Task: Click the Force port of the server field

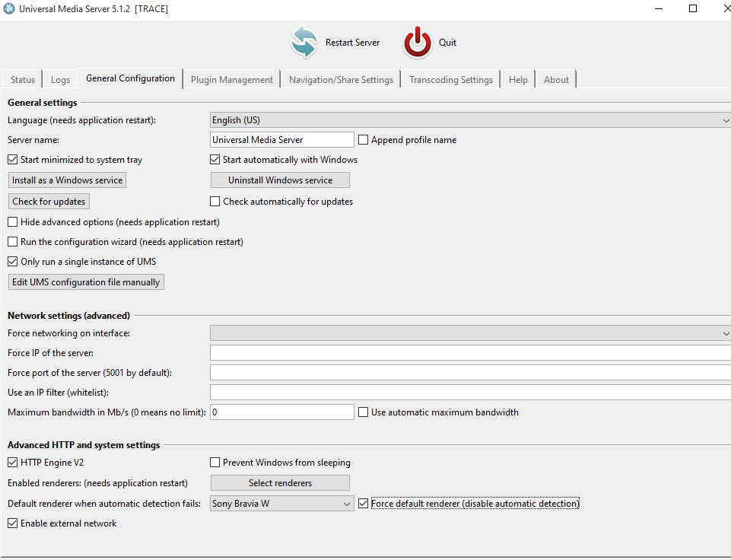Action: 470,373
